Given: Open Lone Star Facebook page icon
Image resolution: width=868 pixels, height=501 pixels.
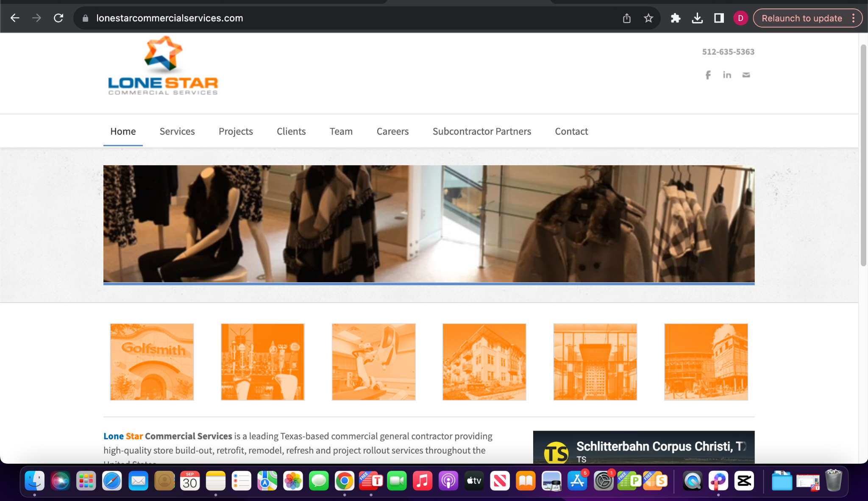Looking at the screenshot, I should (x=708, y=75).
